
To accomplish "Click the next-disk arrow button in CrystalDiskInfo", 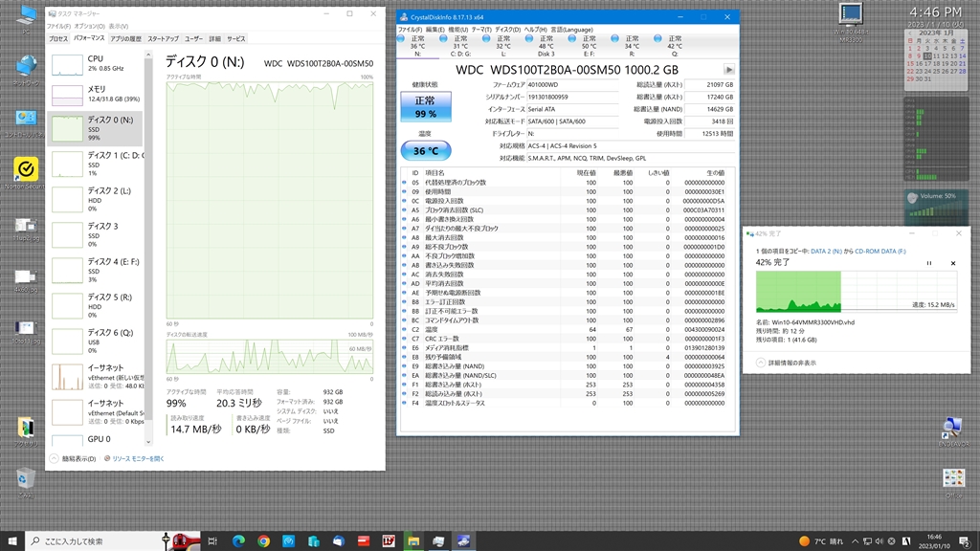I will (728, 69).
